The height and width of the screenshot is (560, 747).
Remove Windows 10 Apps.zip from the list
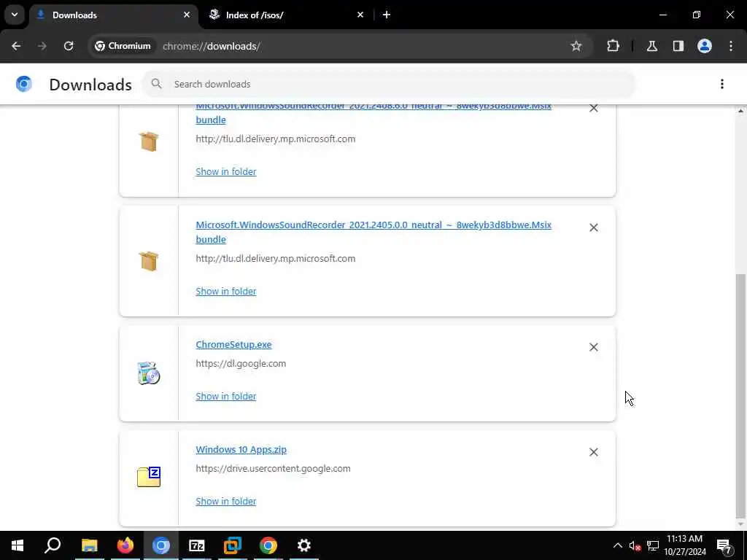(x=594, y=452)
